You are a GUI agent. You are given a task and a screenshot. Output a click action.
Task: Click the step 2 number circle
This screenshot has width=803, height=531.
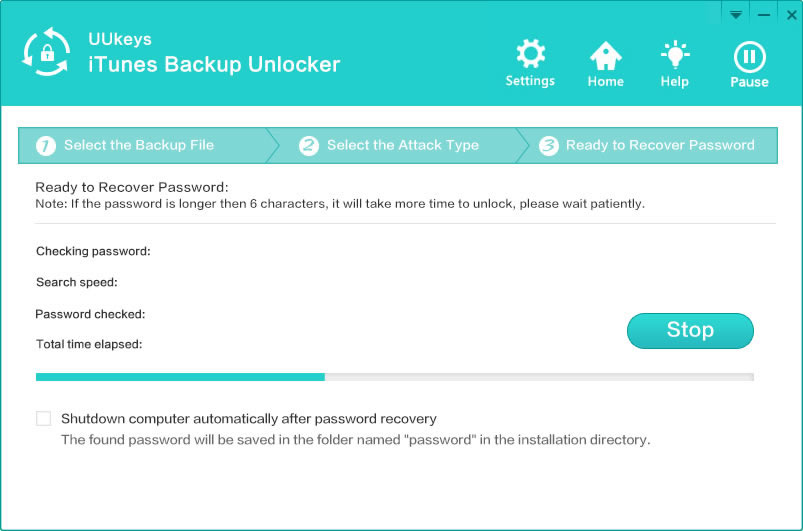pos(309,146)
